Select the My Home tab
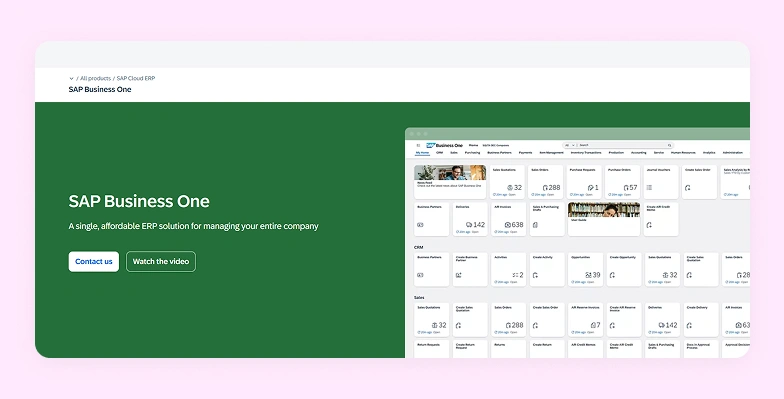784x399 pixels. click(422, 153)
